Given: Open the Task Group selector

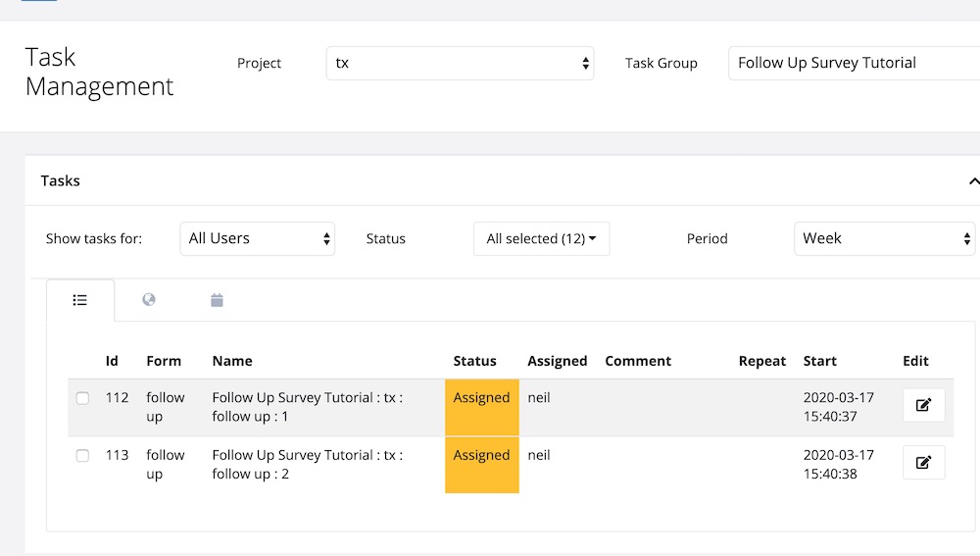Looking at the screenshot, I should click(x=853, y=63).
